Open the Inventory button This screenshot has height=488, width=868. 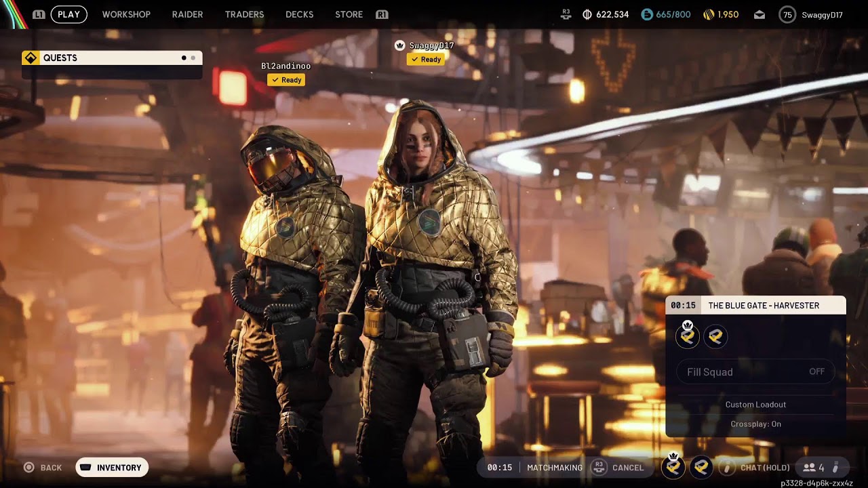tap(112, 468)
